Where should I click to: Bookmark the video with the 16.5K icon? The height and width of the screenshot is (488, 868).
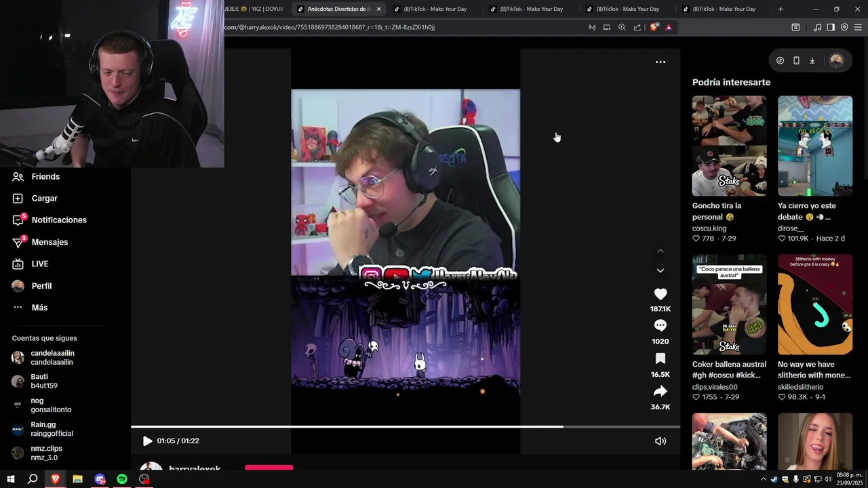660,359
